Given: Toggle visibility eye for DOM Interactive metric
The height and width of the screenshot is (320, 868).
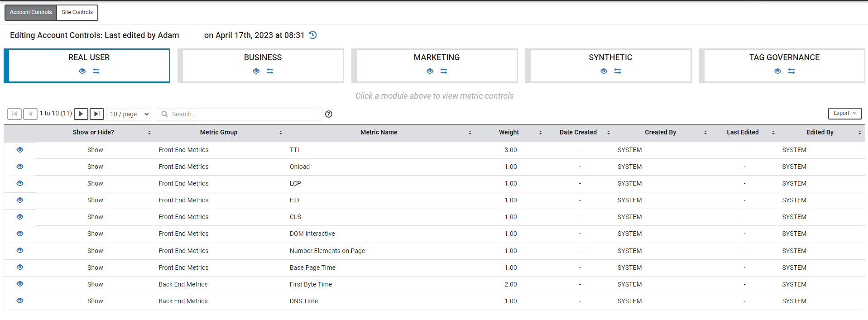Looking at the screenshot, I should pos(20,234).
